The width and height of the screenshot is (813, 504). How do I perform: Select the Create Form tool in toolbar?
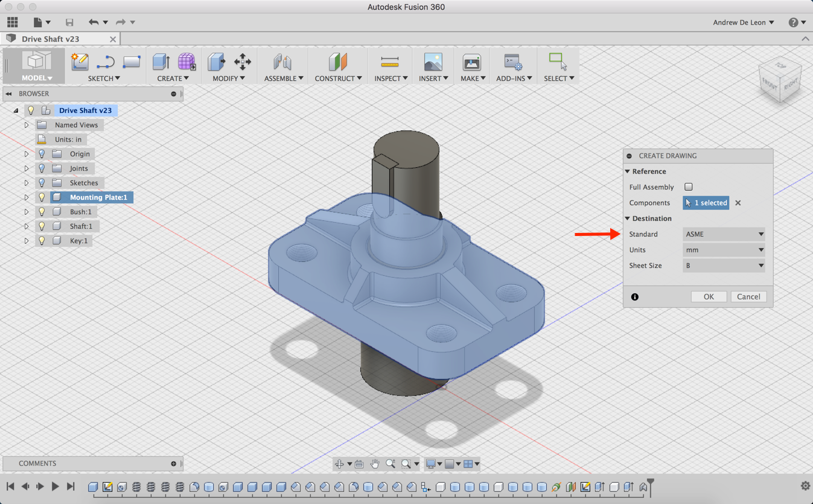[186, 61]
